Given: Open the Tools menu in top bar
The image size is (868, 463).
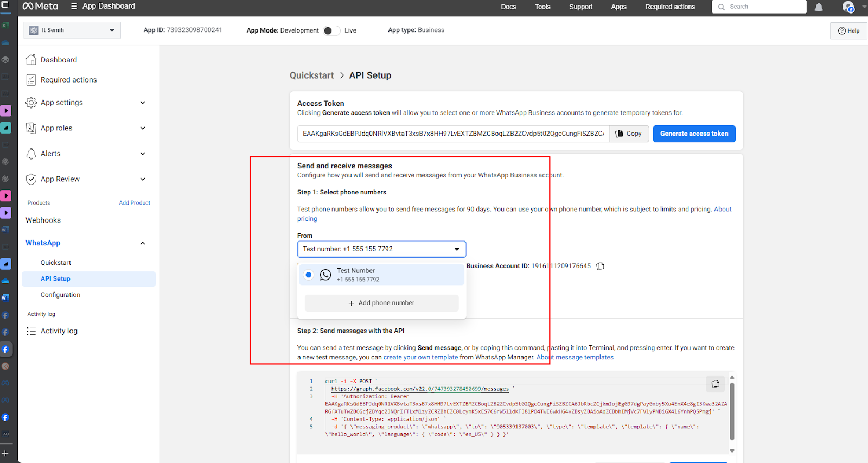Looking at the screenshot, I should click(x=542, y=7).
